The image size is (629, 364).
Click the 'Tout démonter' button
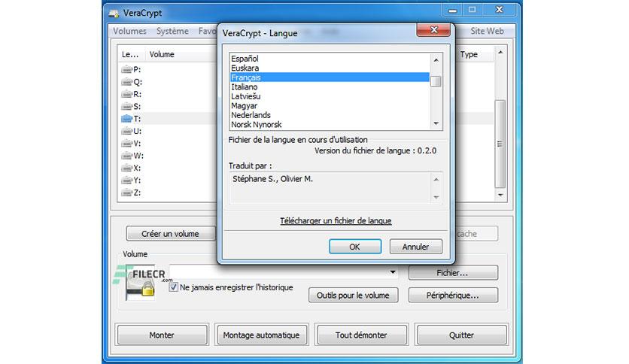coord(361,335)
